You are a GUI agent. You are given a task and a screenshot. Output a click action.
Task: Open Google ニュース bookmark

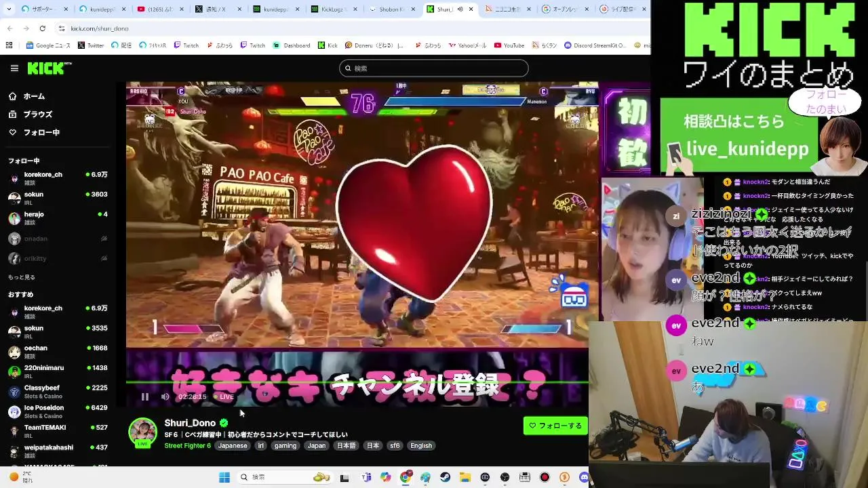point(48,45)
